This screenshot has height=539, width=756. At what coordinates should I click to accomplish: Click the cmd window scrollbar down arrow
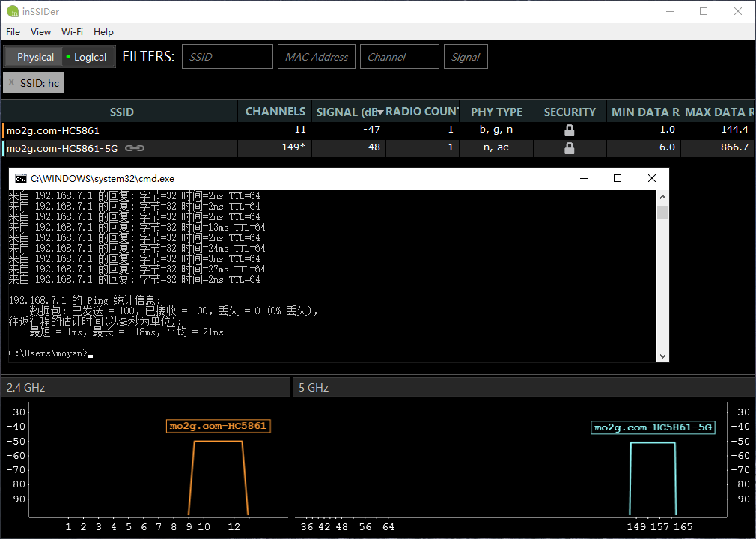pos(662,356)
